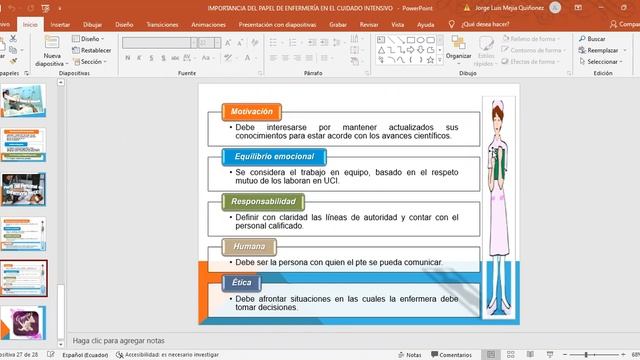Viewport: 640px width, 360px height.
Task: Click Haga clic para agregar notas area
Action: coord(118,340)
